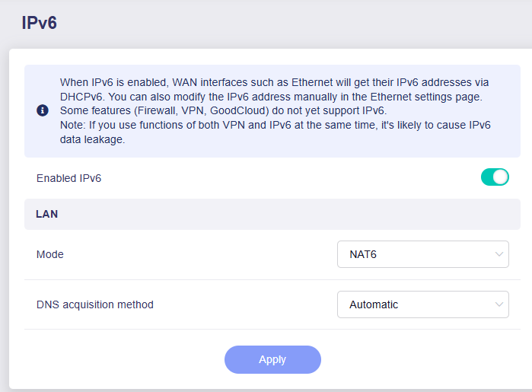
Task: Click the blue notice banner background
Action: pyautogui.click(x=272, y=111)
